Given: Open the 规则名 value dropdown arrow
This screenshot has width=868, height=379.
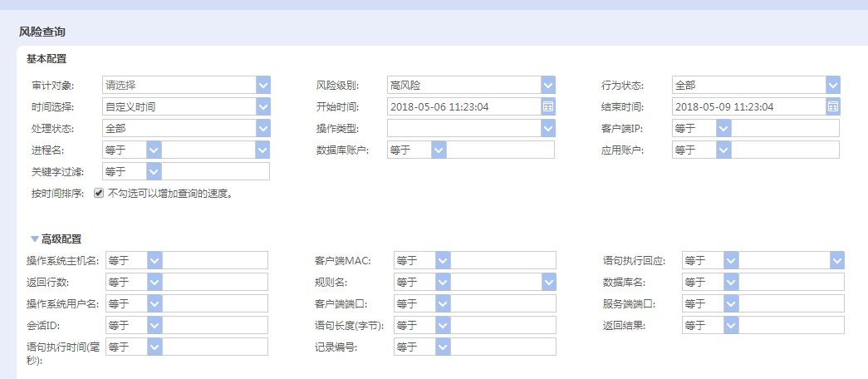Looking at the screenshot, I should tap(549, 282).
